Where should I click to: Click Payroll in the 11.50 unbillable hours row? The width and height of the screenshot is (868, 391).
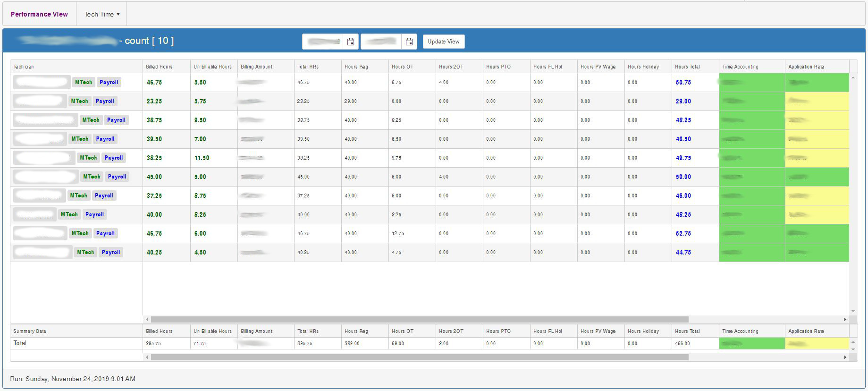(x=114, y=158)
